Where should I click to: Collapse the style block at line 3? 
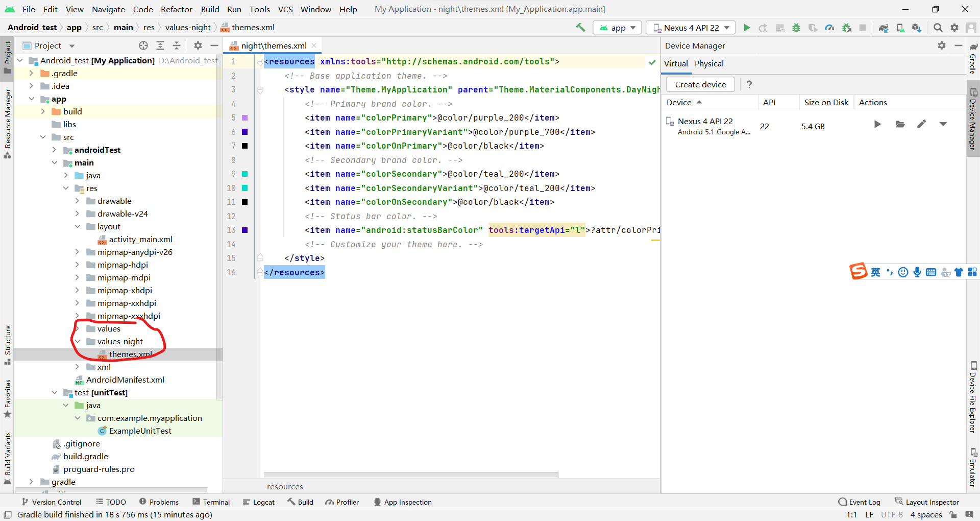coord(260,90)
